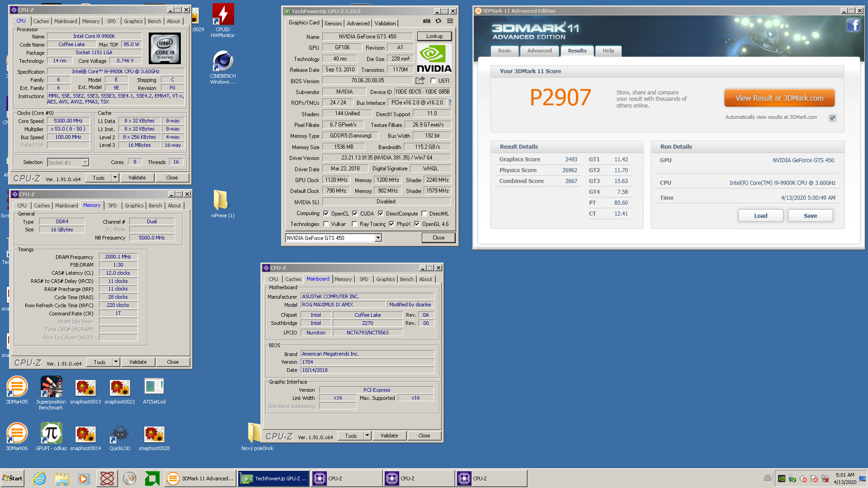Launch the GPUPI - odkaz shortcut
Viewport: 868px width, 488px height.
[51, 436]
